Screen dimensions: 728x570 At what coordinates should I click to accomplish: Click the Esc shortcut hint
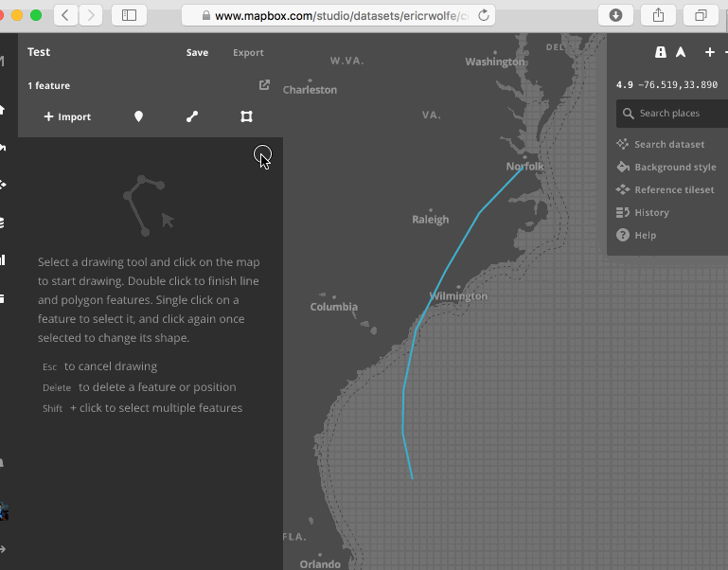[x=49, y=367]
